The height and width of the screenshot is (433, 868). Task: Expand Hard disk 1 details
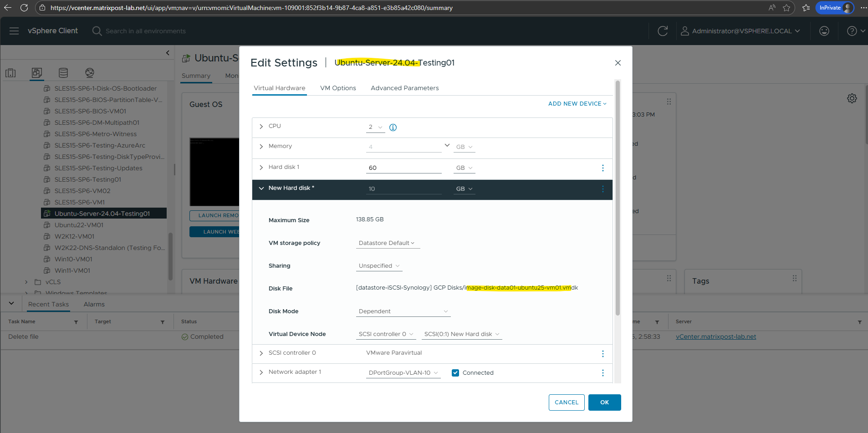261,168
